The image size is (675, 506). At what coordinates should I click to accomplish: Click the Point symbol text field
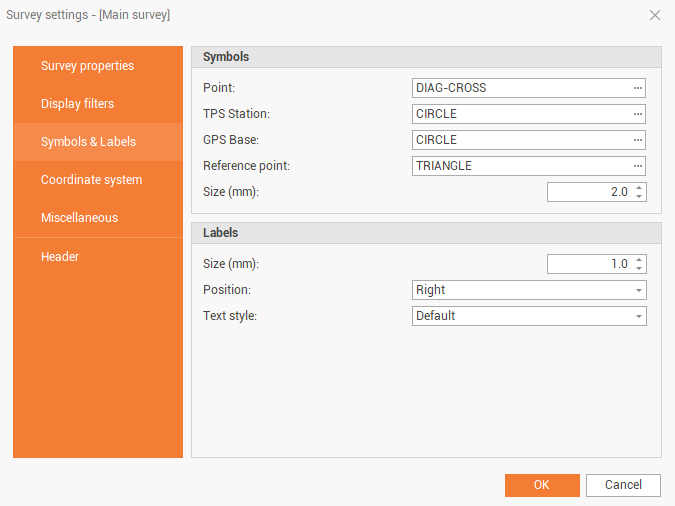tap(520, 88)
